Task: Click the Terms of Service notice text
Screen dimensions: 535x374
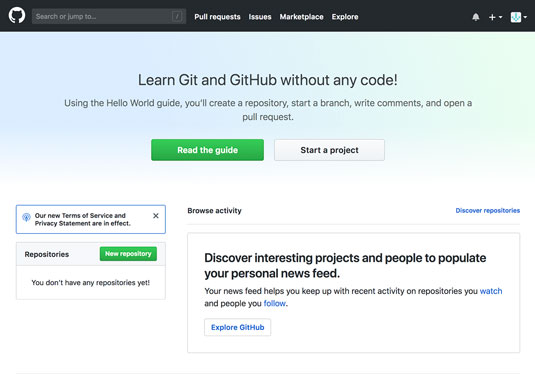Action: 83,219
